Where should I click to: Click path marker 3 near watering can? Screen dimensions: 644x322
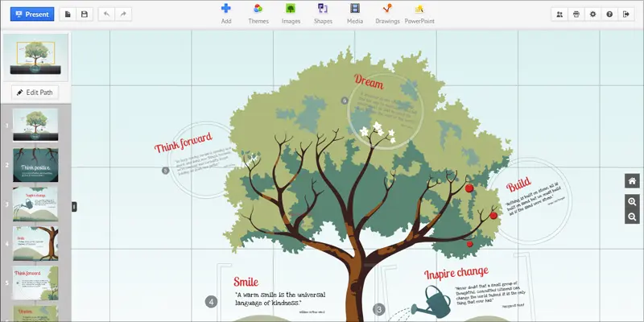[x=379, y=310]
